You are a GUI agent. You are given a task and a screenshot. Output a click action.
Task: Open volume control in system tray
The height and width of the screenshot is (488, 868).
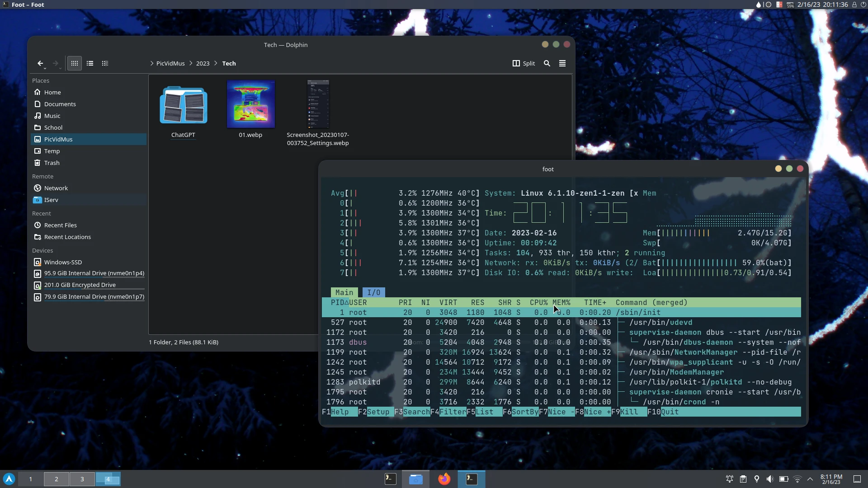tap(770, 479)
